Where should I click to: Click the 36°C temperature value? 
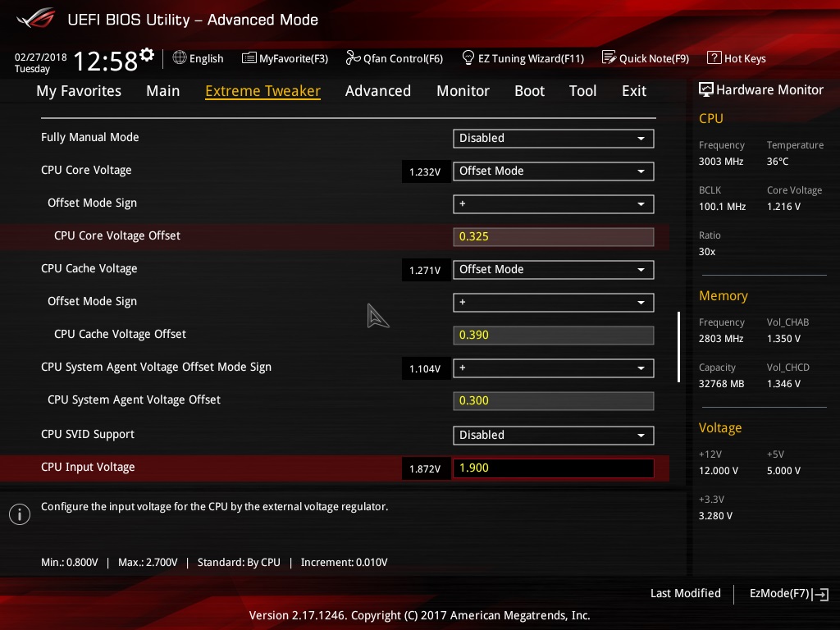coord(778,162)
